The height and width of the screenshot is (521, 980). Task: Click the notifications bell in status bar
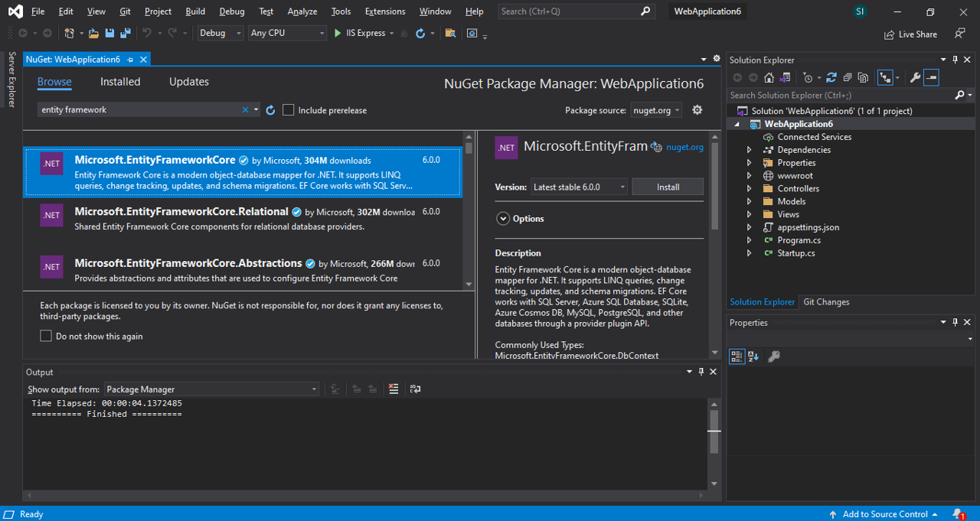coord(958,514)
